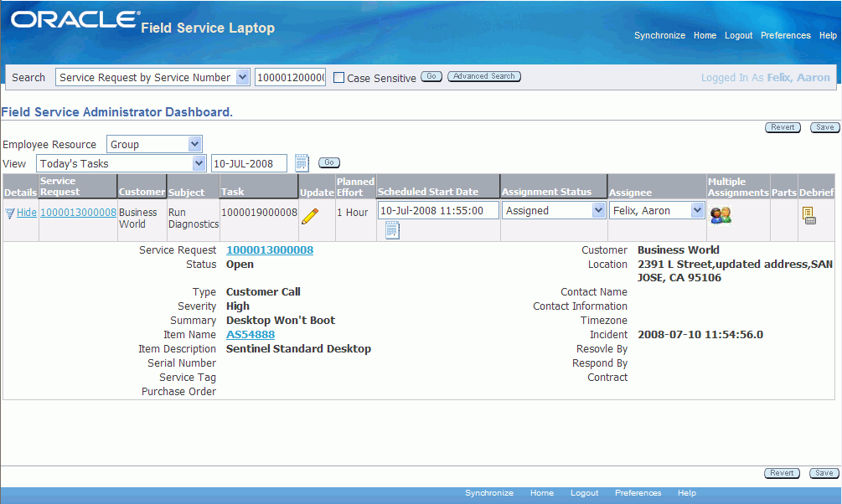Click the Advanced Search button

(x=483, y=76)
